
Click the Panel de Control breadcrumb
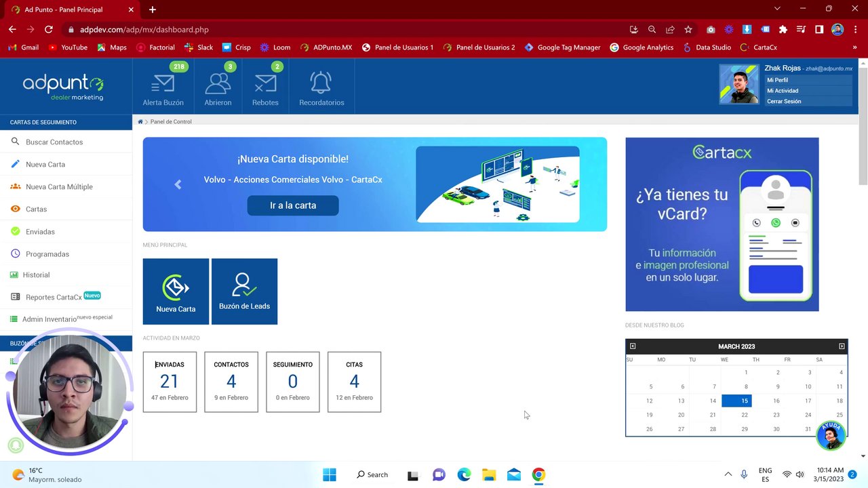(x=171, y=121)
